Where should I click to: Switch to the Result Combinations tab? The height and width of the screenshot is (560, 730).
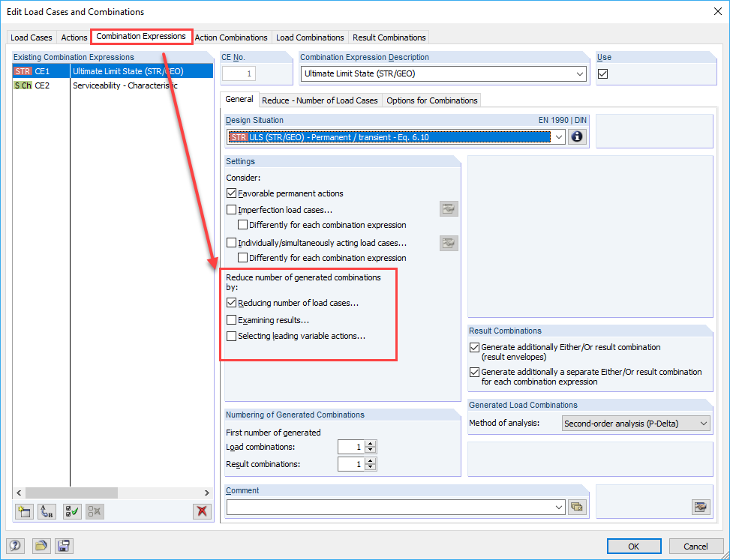[x=389, y=37]
